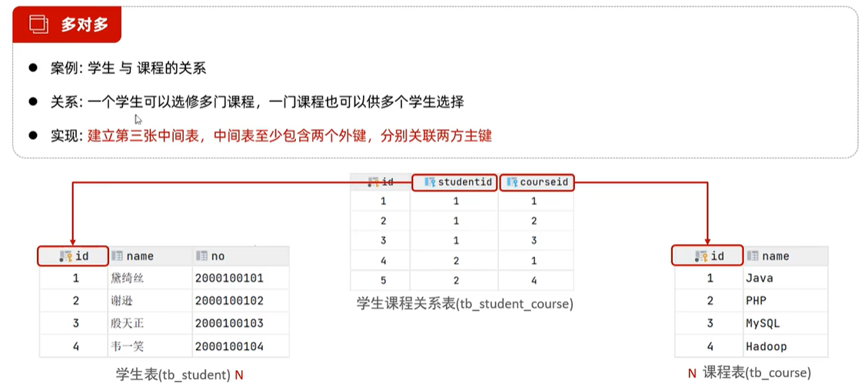Click the line starting with 关系: 一个学生可以选修多门课程
The width and height of the screenshot is (868, 387).
257,102
